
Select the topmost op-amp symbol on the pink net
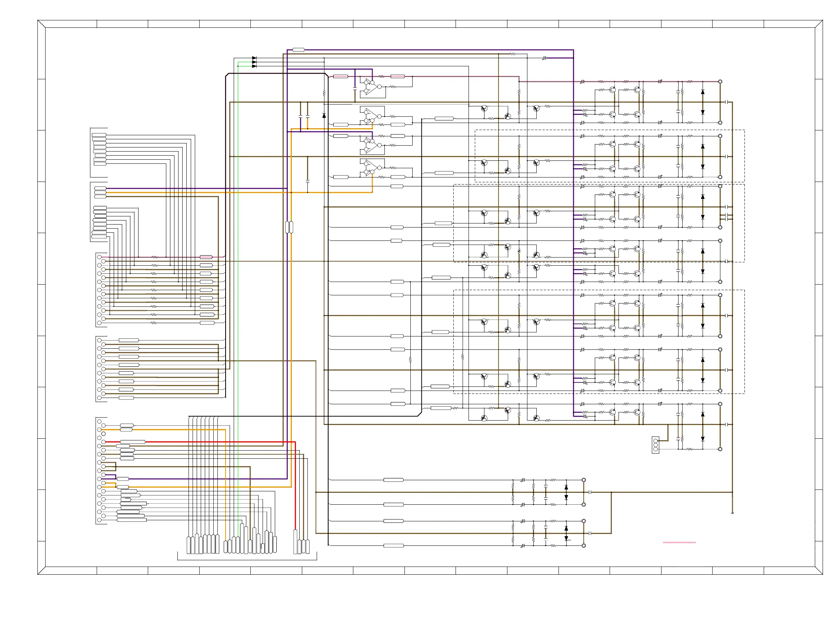372,87
